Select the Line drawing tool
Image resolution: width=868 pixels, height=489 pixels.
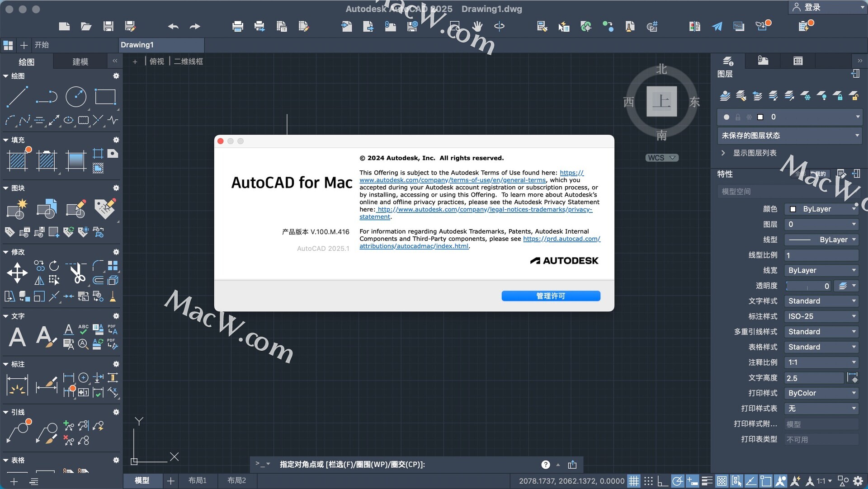click(x=17, y=97)
